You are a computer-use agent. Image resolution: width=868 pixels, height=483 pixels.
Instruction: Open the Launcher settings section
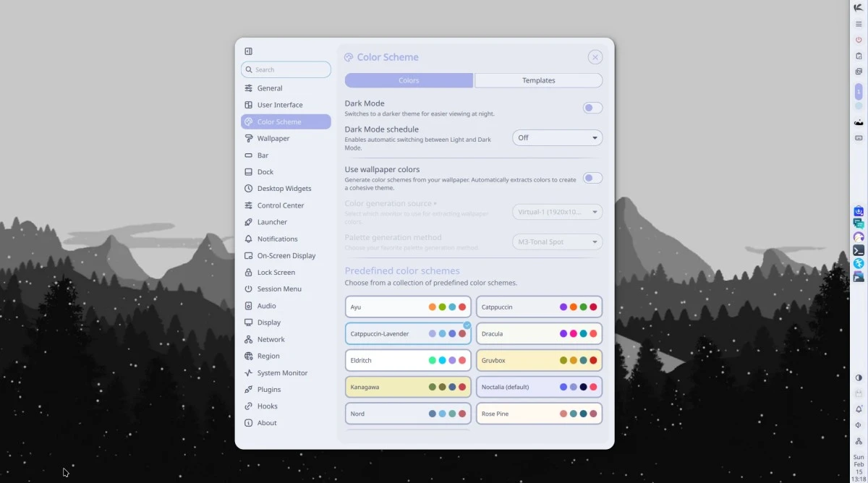[272, 222]
